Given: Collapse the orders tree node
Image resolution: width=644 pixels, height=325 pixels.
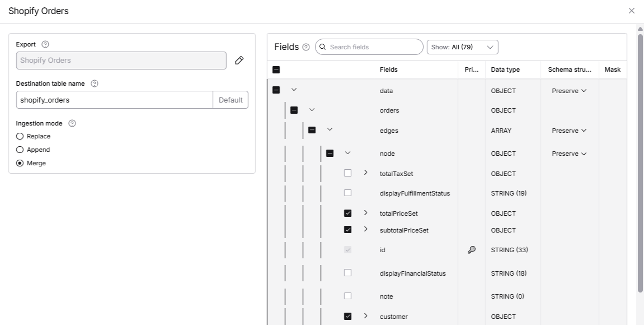Looking at the screenshot, I should click(312, 109).
